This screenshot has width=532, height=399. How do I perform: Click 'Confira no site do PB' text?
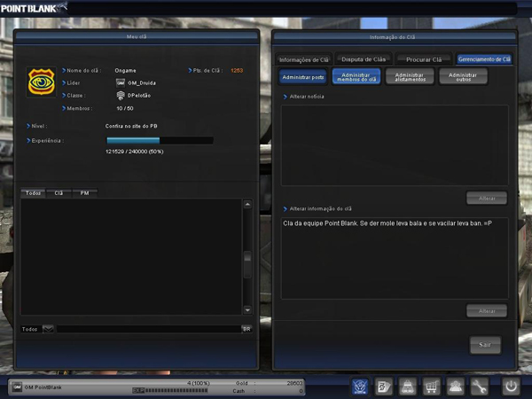pos(131,126)
